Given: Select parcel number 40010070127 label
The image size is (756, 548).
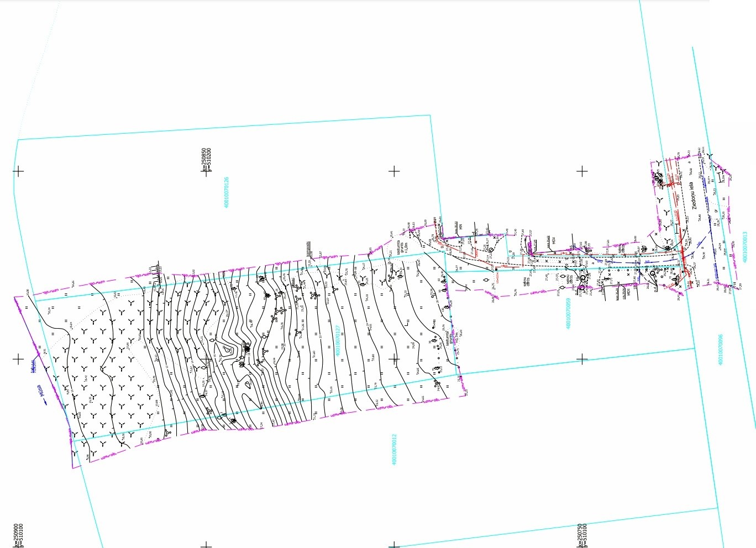Looking at the screenshot, I should pos(338,340).
